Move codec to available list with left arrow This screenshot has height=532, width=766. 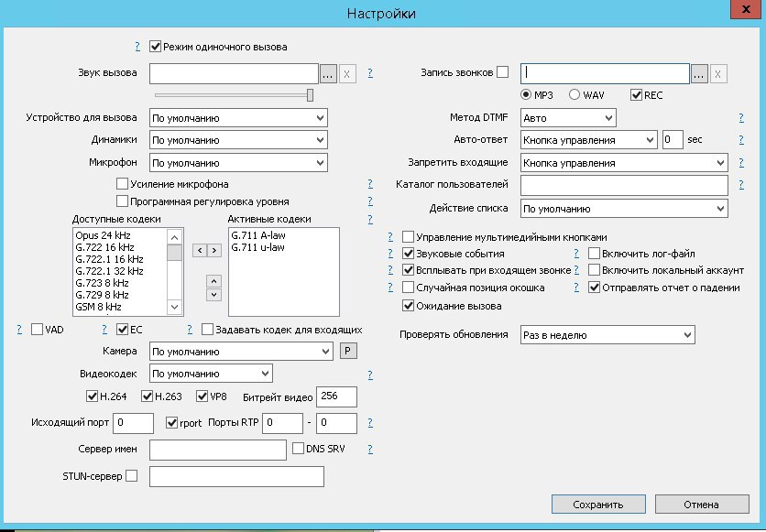(200, 250)
